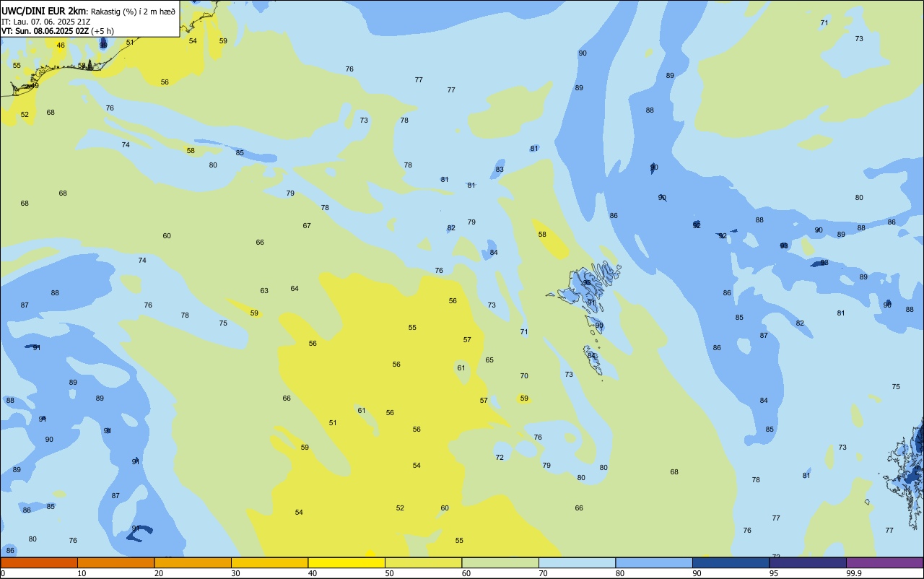Click the "99.9" legend tick label
Image resolution: width=924 pixels, height=579 pixels.
pos(854,573)
